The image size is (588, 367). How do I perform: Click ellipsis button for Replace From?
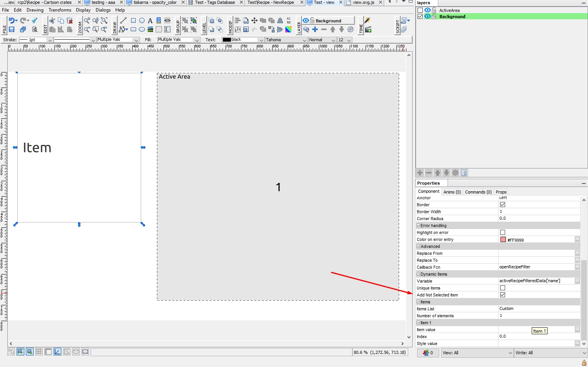pos(577,253)
